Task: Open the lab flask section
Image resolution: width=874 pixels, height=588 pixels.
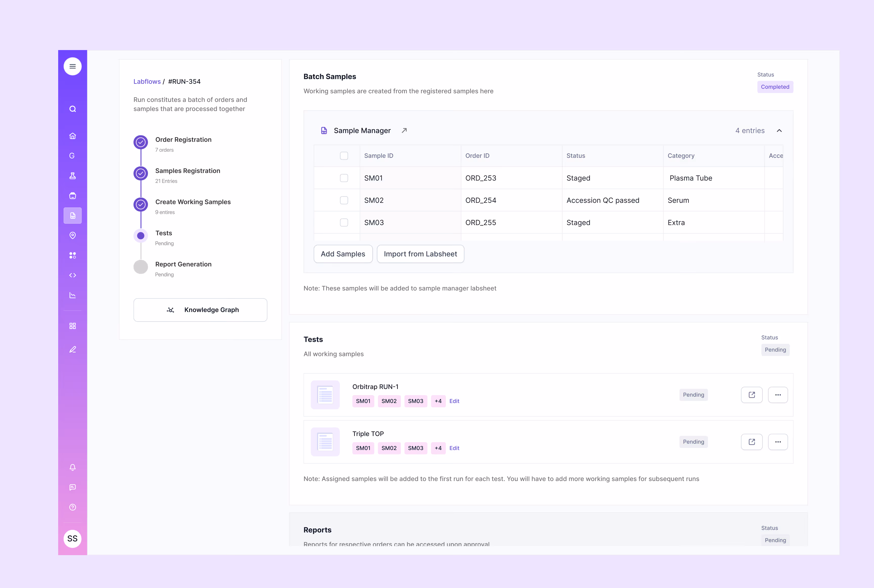Action: (72, 175)
